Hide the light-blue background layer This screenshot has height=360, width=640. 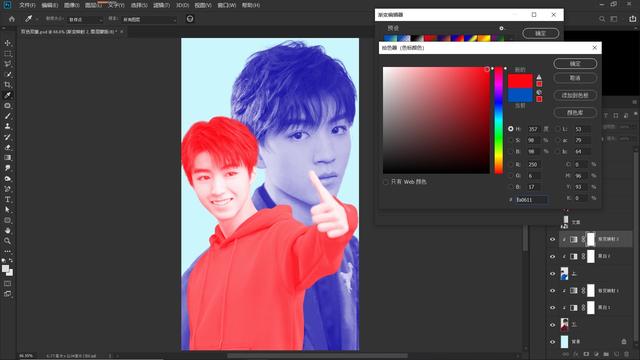552,342
